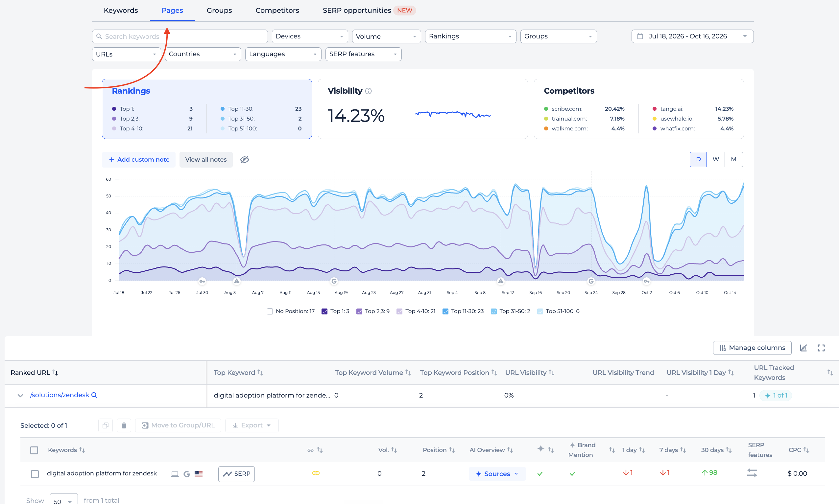Open the Devices dropdown
The height and width of the screenshot is (504, 839).
tap(310, 36)
